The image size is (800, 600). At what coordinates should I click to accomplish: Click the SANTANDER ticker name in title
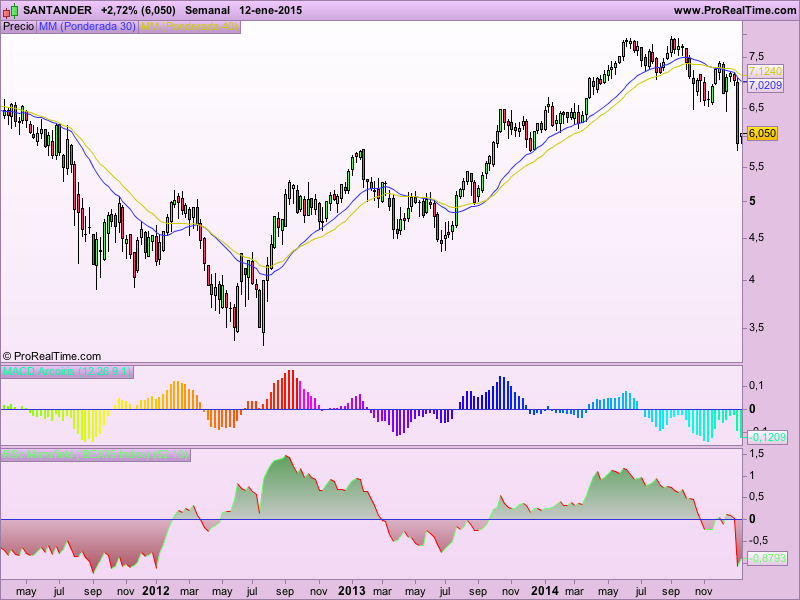coord(58,10)
